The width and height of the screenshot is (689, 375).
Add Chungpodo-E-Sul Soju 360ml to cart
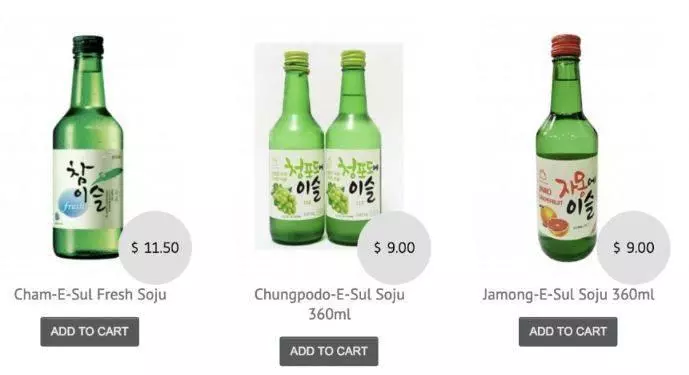point(329,351)
